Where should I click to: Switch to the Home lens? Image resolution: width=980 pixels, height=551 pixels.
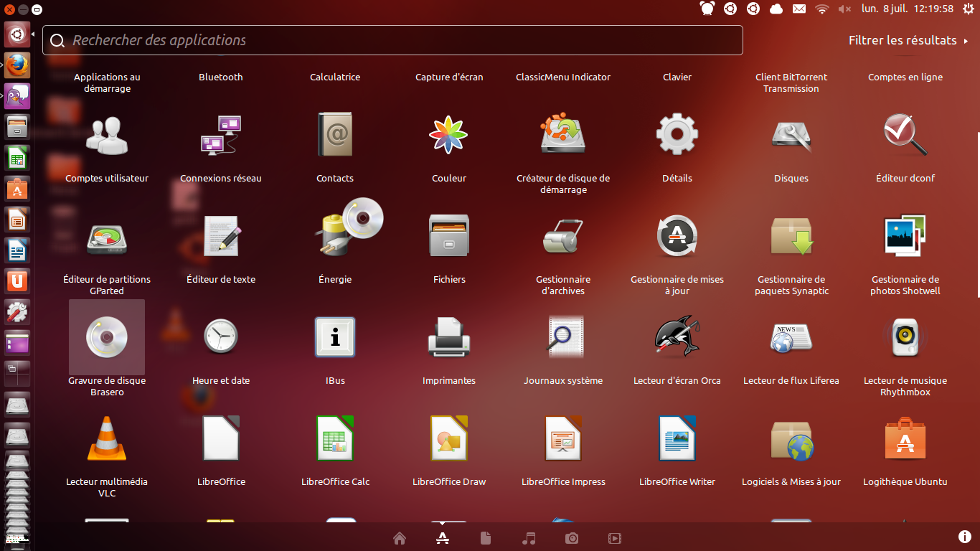point(400,538)
